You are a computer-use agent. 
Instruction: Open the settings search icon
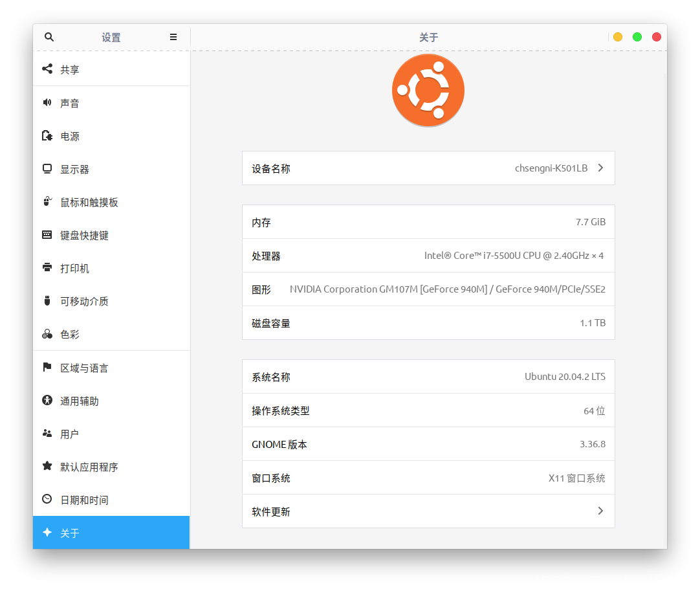(49, 37)
